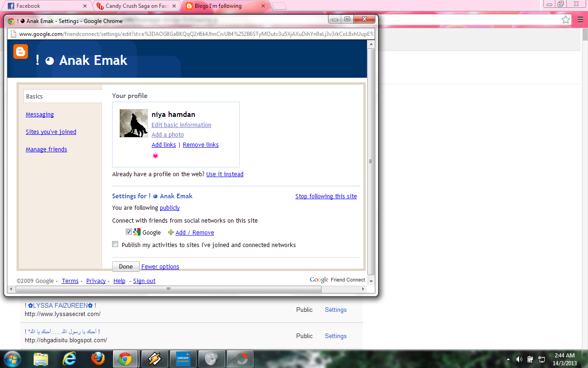The width and height of the screenshot is (588, 368).
Task: Click the Done button
Action: coord(126,266)
